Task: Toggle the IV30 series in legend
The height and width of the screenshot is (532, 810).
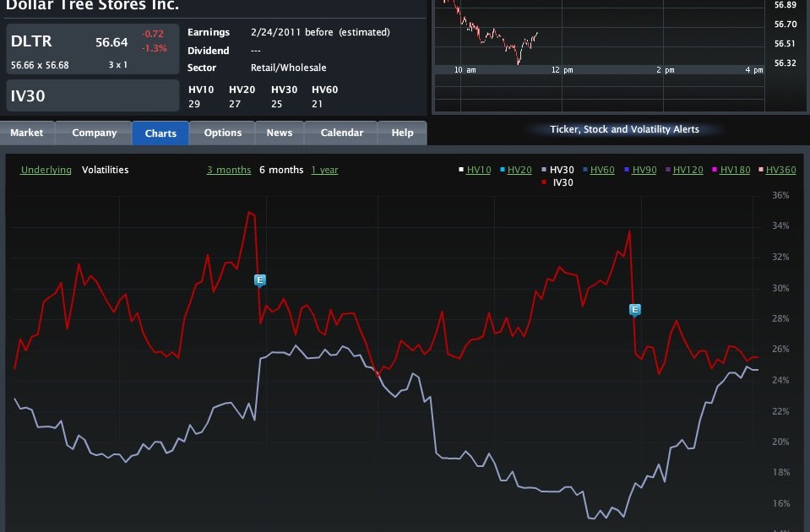Action: 563,183
